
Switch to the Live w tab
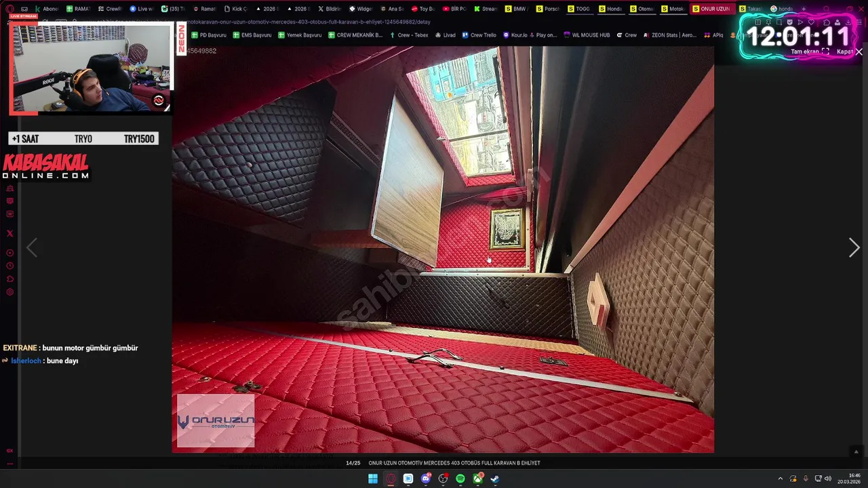[141, 9]
